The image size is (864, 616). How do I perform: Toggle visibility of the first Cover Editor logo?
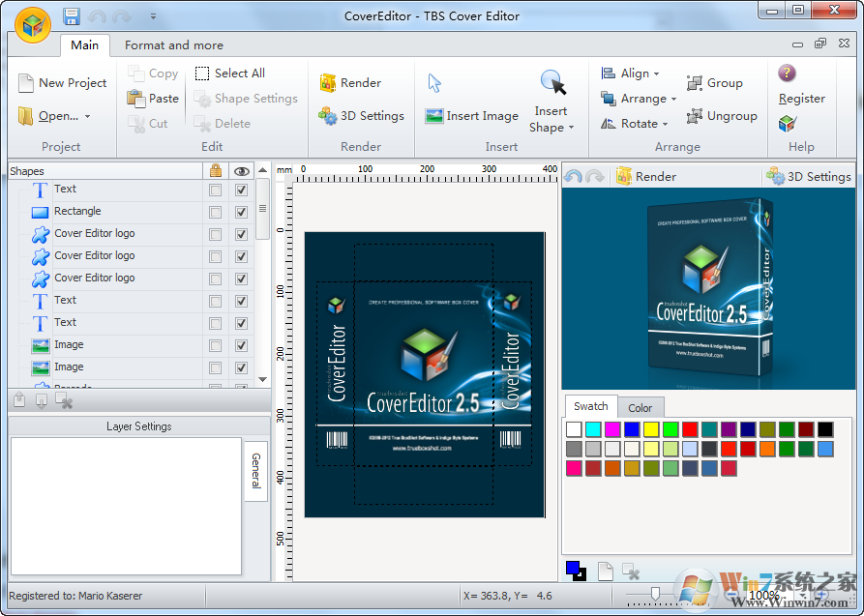point(240,234)
